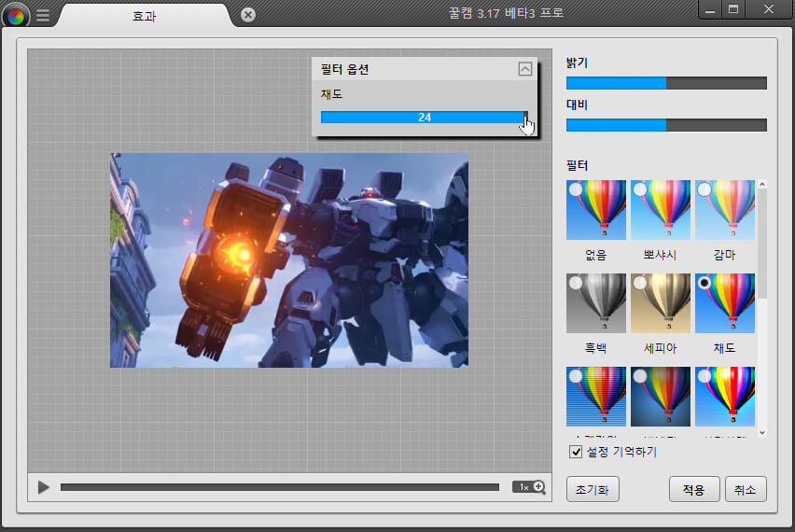Viewport: 795px width, 532px height.
Task: Select the 채도 saturation filter thumbnail
Action: (725, 304)
